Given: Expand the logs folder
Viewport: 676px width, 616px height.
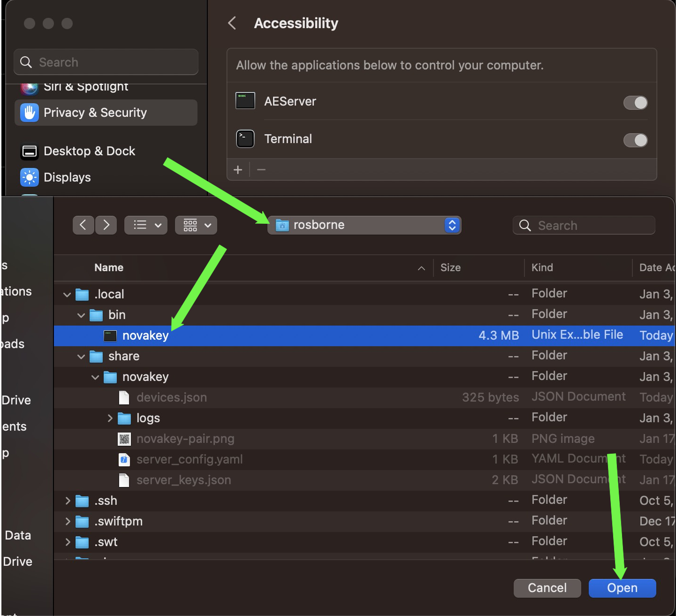Looking at the screenshot, I should (110, 418).
